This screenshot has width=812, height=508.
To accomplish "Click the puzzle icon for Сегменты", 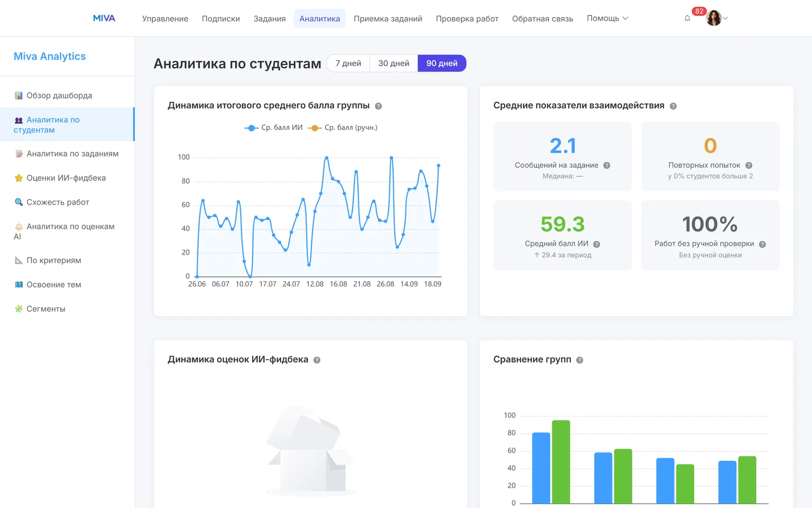I will 19,309.
